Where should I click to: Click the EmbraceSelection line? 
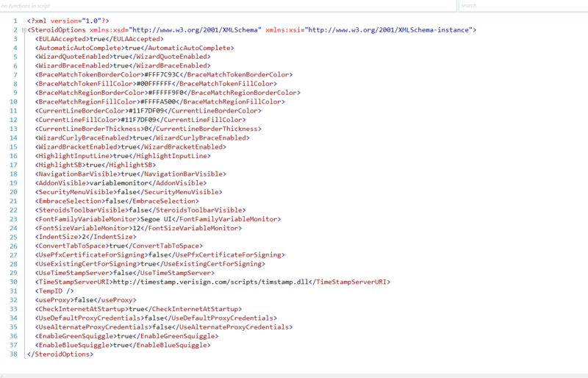coord(117,201)
